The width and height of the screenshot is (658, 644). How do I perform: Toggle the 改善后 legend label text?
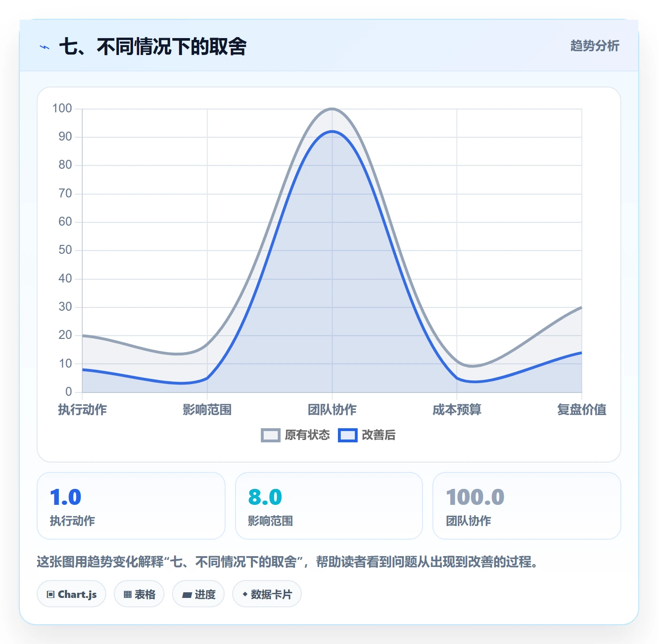[x=379, y=435]
